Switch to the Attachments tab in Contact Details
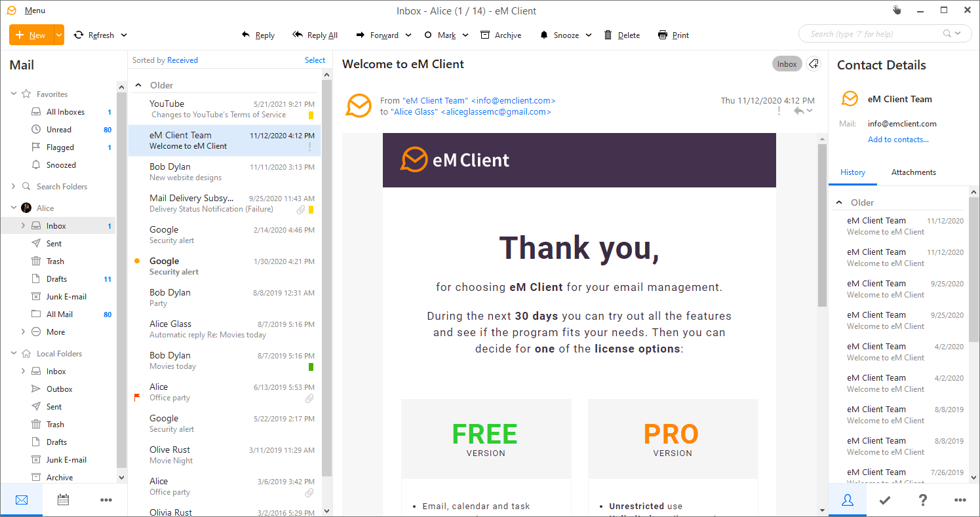 click(913, 172)
